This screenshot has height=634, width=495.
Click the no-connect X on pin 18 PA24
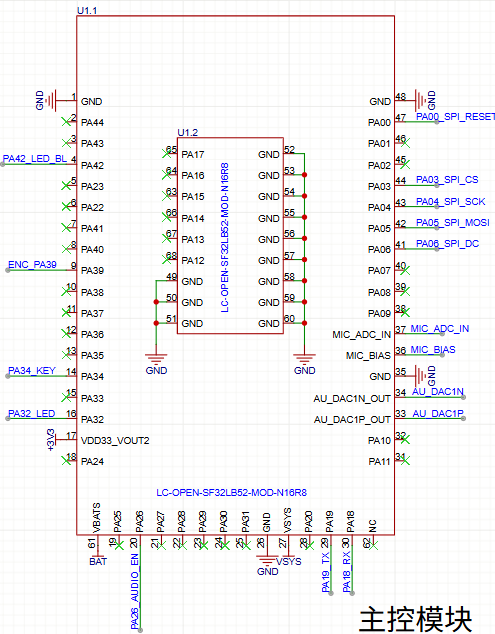click(x=66, y=460)
